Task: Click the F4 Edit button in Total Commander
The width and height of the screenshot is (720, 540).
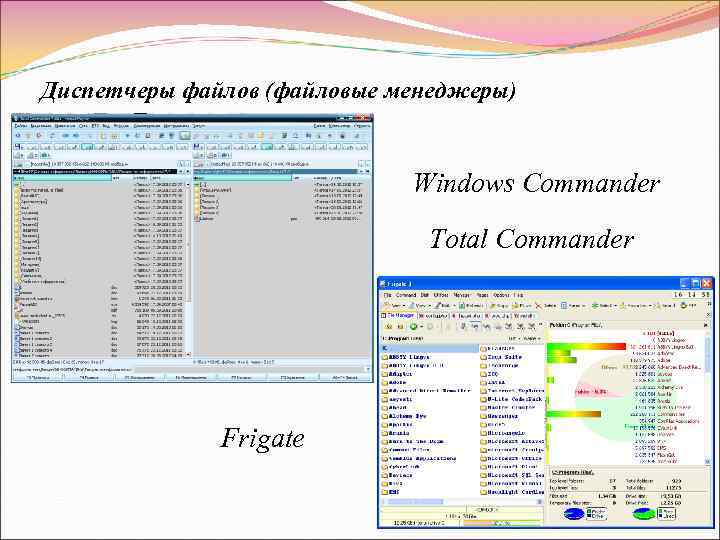Action: click(89, 377)
